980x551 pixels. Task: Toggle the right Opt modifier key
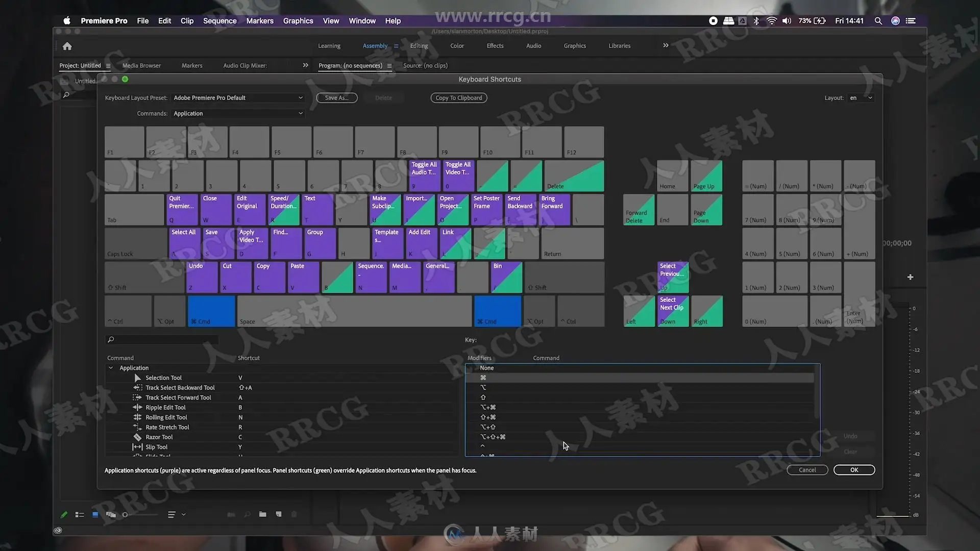pyautogui.click(x=539, y=311)
